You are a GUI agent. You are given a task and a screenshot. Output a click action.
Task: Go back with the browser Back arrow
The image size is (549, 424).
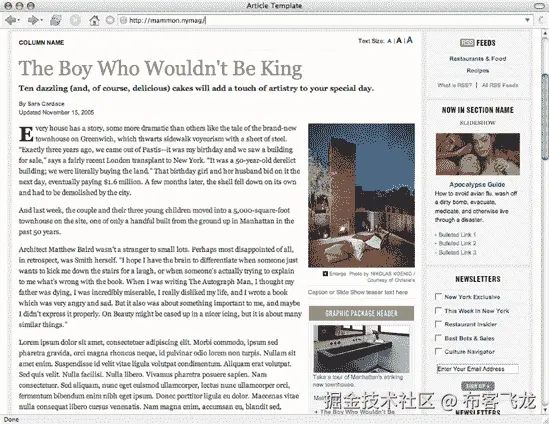(11, 20)
